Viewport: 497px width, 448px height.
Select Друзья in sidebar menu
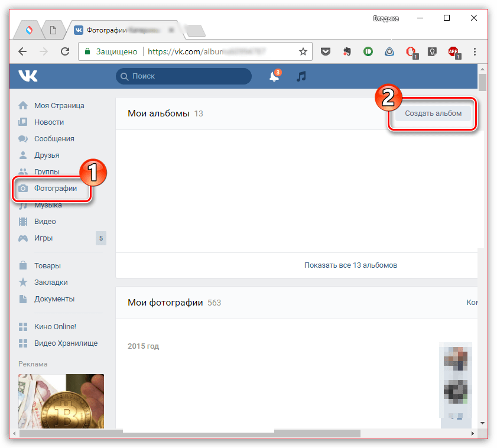tap(47, 155)
